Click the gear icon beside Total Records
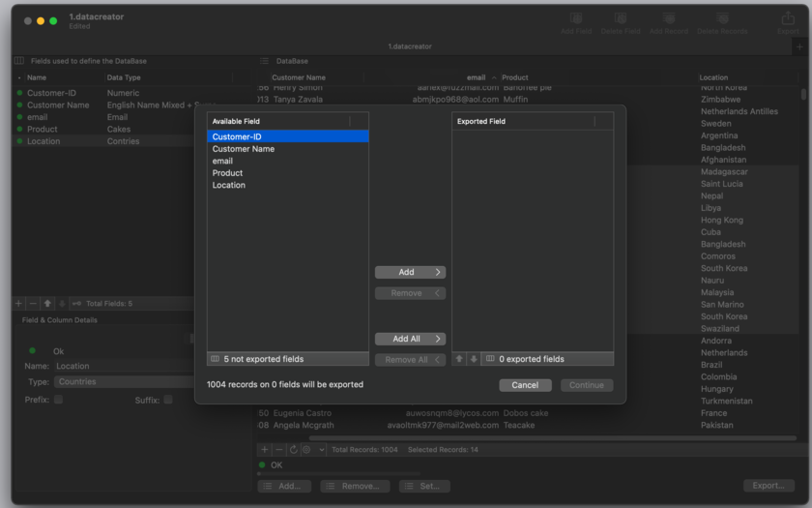This screenshot has width=812, height=508. (306, 449)
